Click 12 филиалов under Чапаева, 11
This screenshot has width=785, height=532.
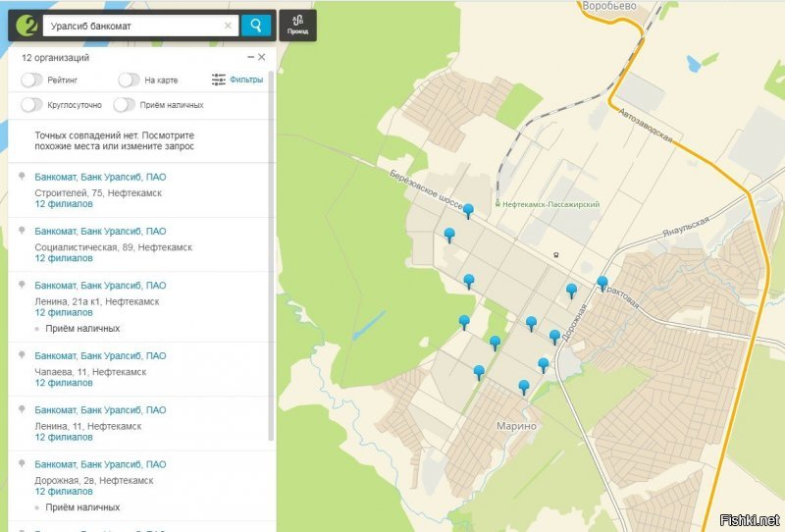point(64,383)
